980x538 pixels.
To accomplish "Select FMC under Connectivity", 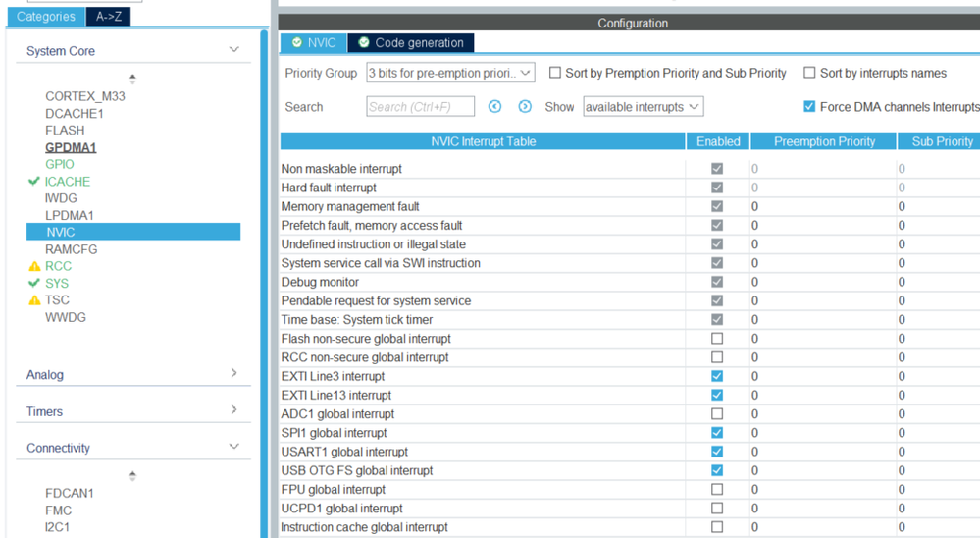I will tap(58, 511).
